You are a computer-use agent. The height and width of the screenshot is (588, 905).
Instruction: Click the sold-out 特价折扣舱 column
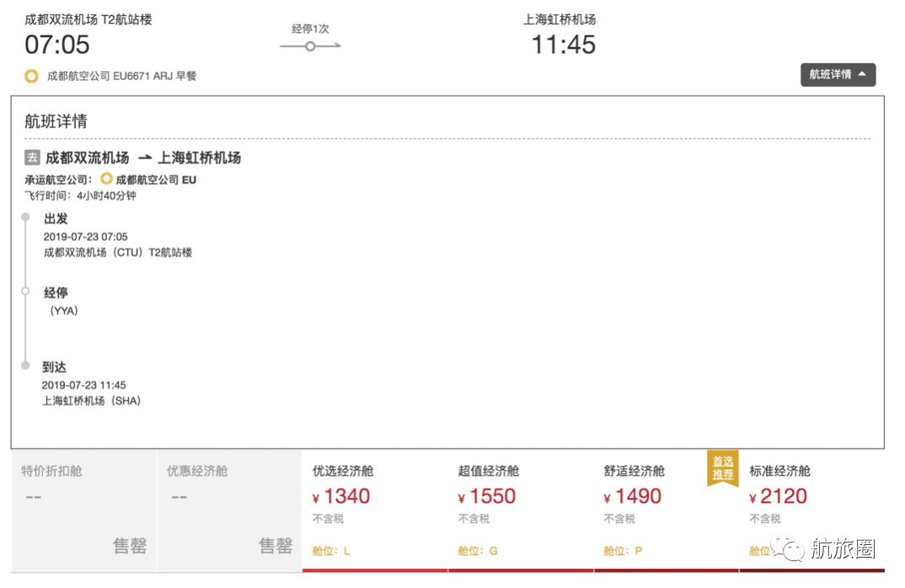[x=80, y=505]
